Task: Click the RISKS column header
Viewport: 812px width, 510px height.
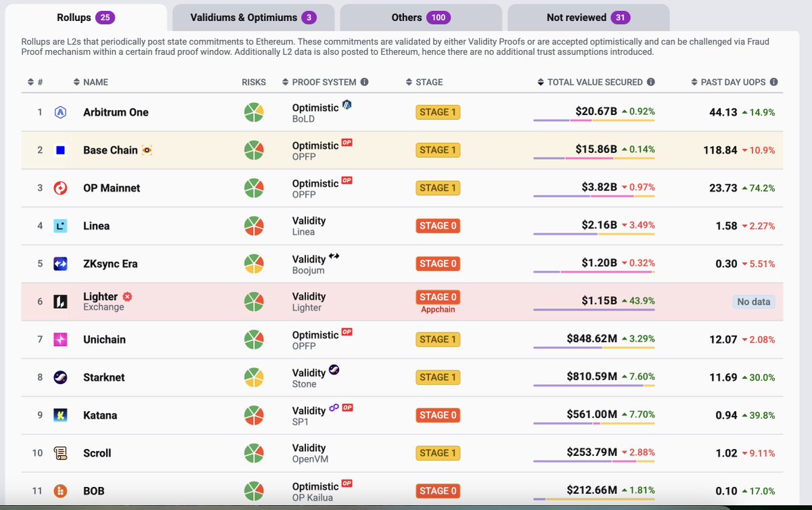Action: point(254,82)
